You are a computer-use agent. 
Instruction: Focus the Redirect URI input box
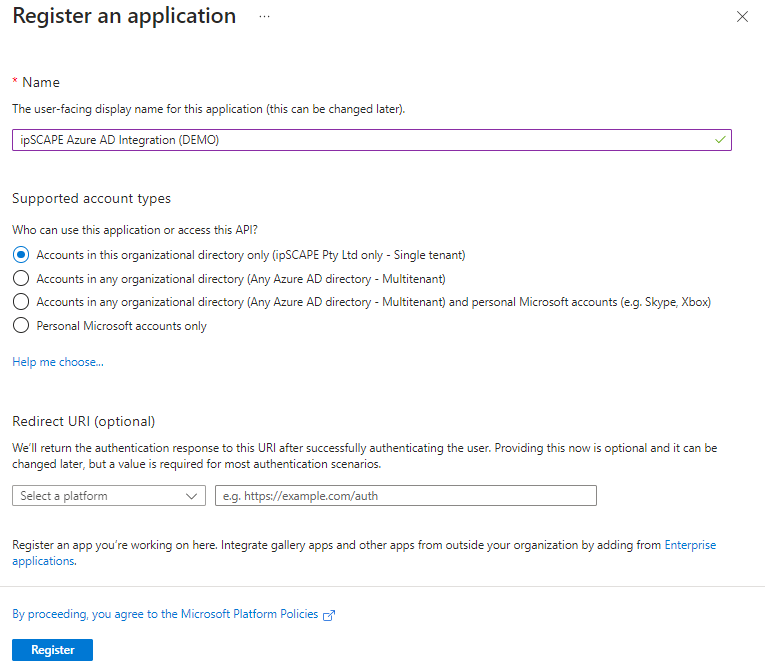click(x=405, y=496)
